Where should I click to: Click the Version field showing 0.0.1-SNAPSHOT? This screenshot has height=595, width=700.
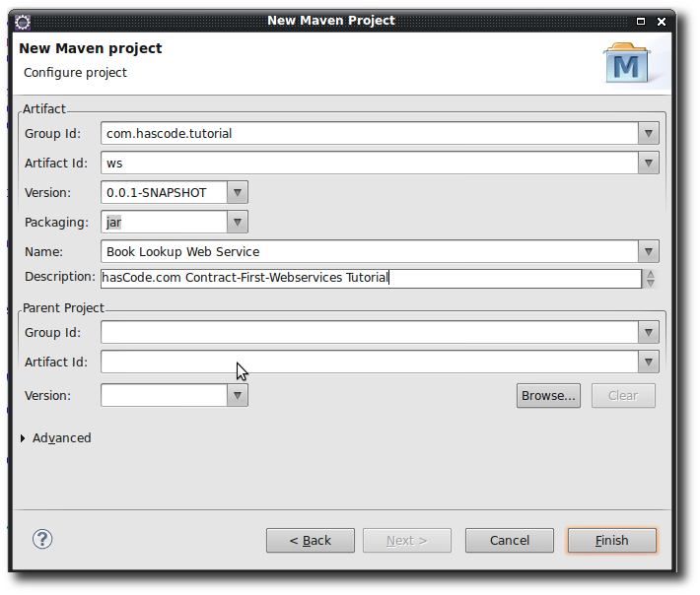pyautogui.click(x=165, y=192)
